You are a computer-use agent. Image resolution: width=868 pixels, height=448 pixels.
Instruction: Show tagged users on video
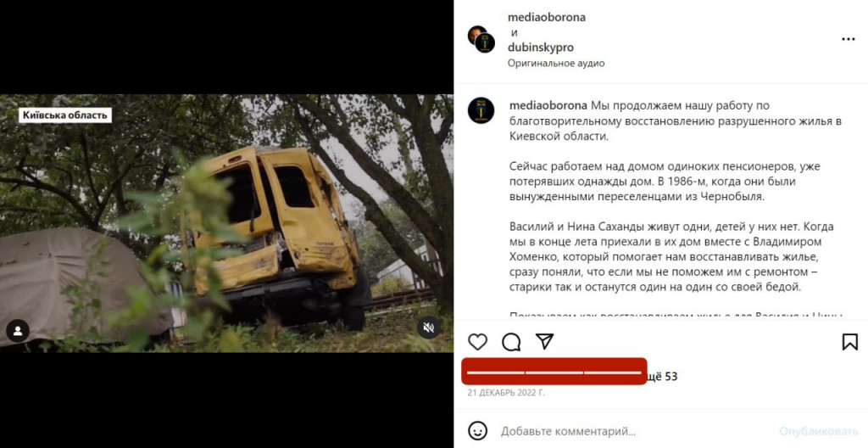(18, 331)
